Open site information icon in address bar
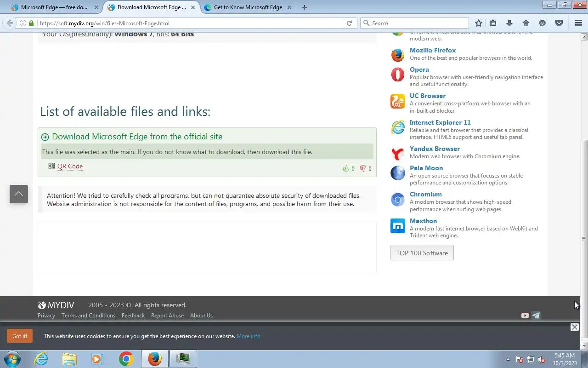 23,23
